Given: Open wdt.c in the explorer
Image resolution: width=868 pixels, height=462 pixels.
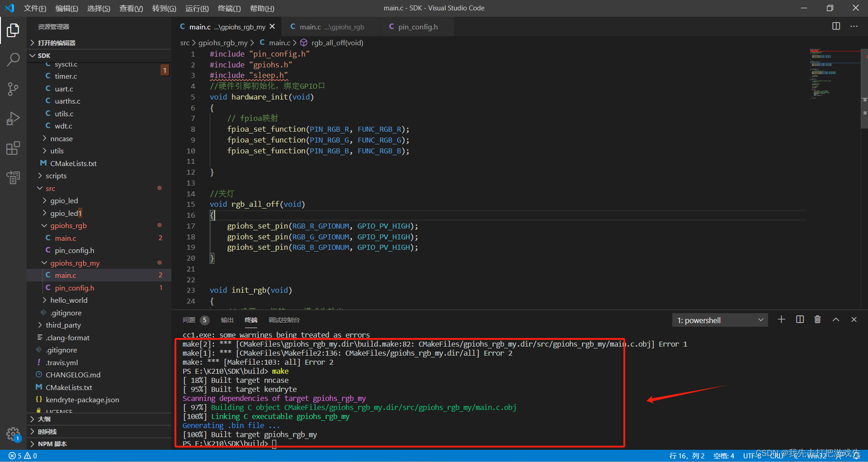Looking at the screenshot, I should [99, 126].
